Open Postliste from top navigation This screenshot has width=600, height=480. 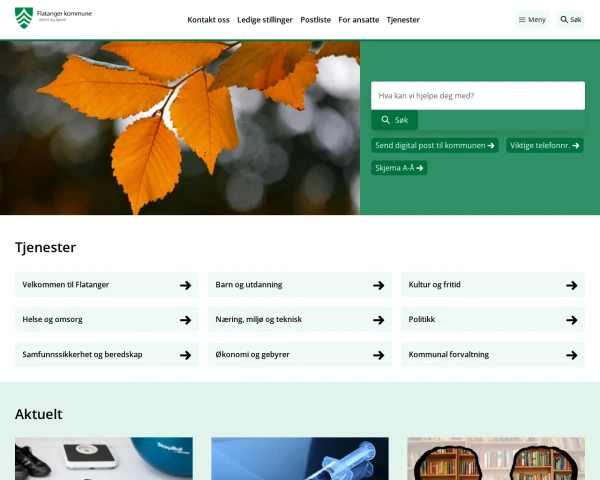[x=315, y=20]
